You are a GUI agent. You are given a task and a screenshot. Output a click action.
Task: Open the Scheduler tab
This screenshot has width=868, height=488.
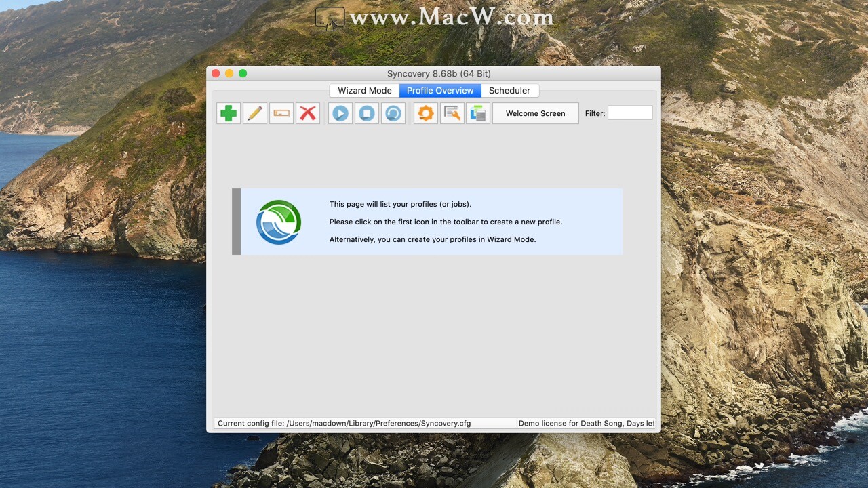coord(510,91)
